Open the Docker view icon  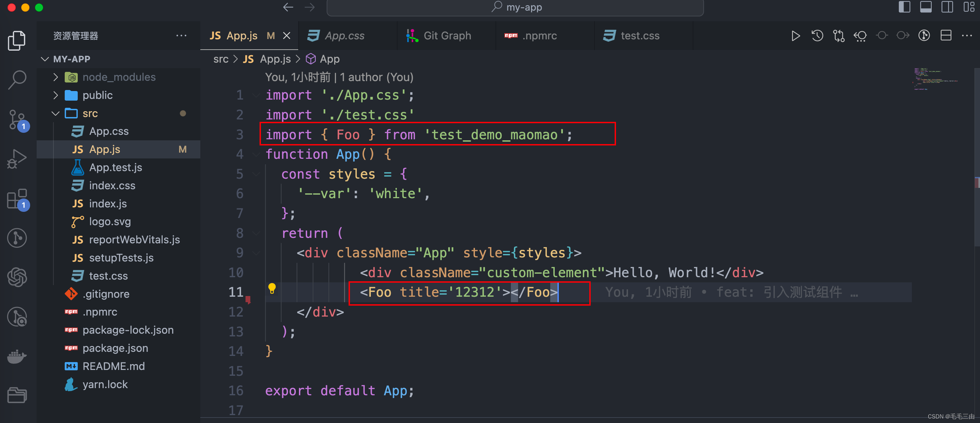17,356
